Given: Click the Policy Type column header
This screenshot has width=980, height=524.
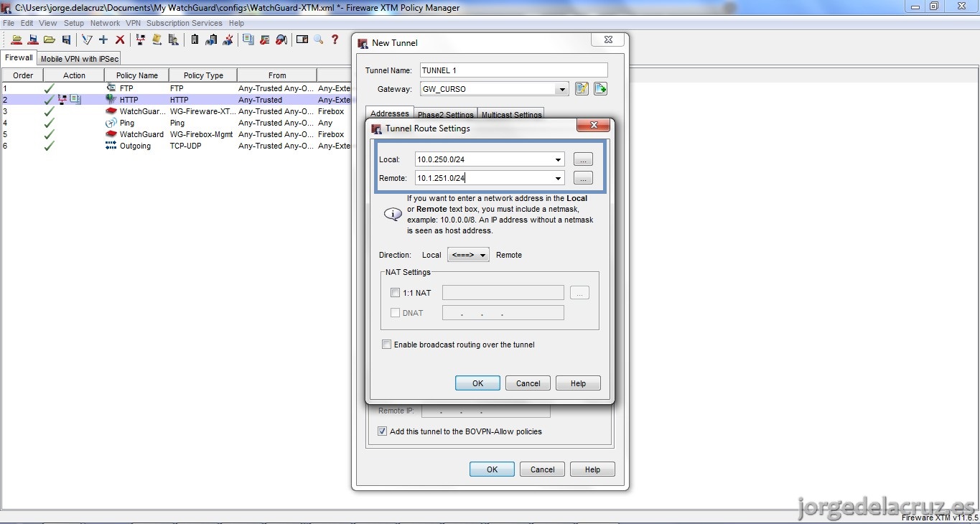Looking at the screenshot, I should (203, 75).
